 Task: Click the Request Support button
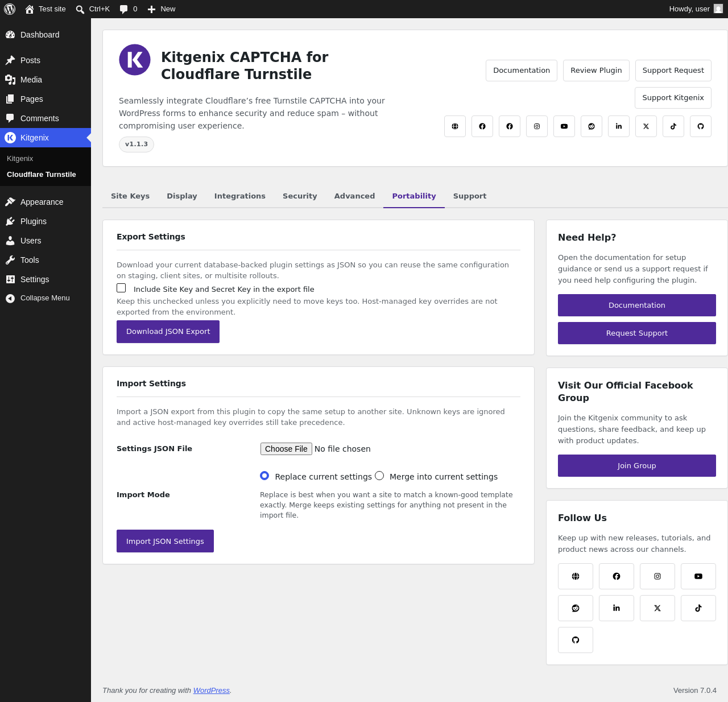(x=637, y=333)
